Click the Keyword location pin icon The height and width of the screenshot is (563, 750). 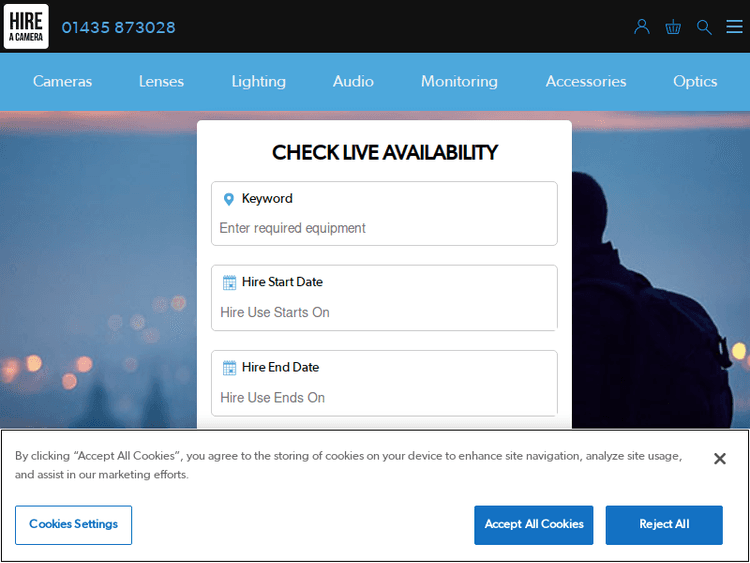point(229,199)
